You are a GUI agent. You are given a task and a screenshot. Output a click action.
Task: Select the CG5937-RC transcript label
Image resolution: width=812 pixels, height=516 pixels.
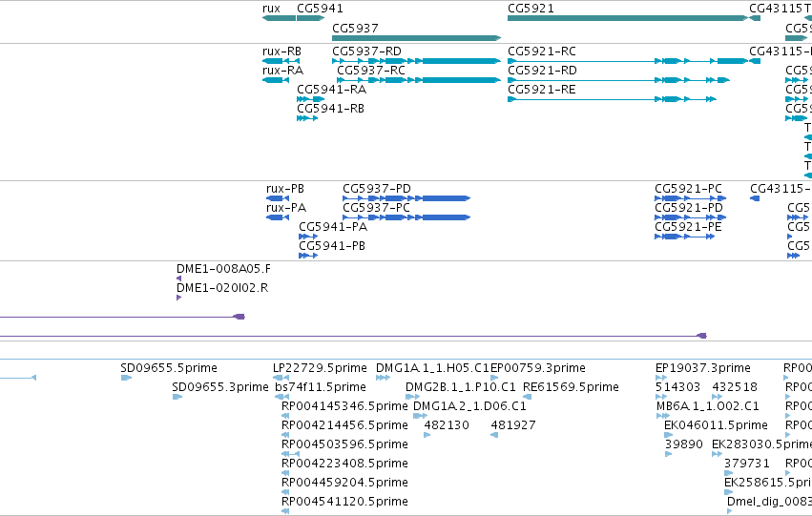(x=371, y=71)
